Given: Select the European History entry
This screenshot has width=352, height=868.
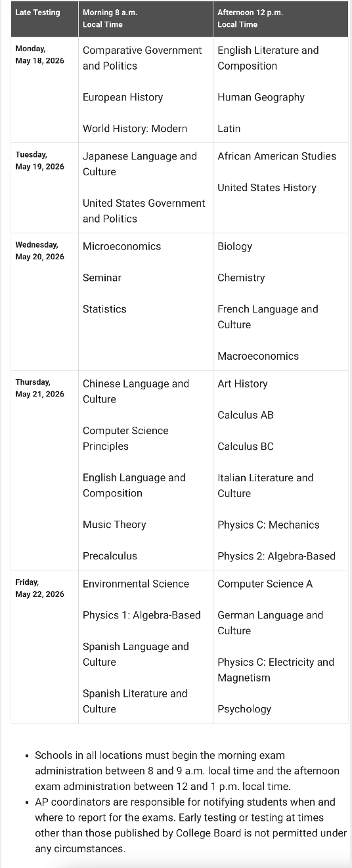Looking at the screenshot, I should (x=123, y=97).
